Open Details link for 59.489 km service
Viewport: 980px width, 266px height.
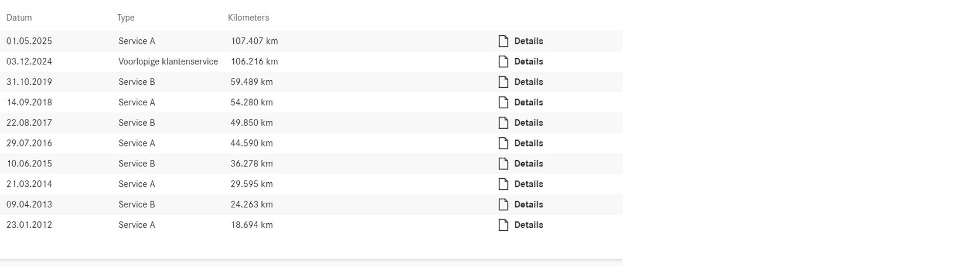tap(528, 82)
